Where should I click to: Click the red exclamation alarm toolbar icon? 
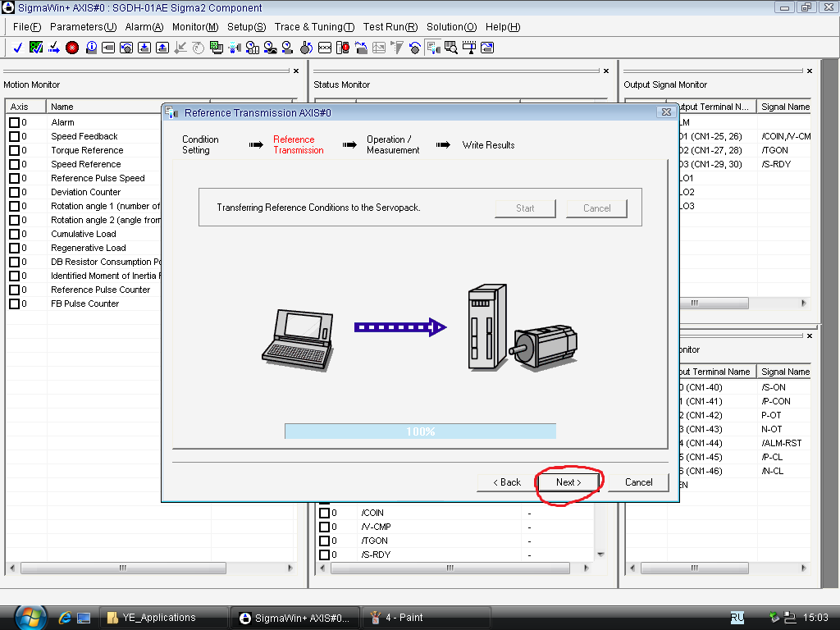pyautogui.click(x=343, y=48)
